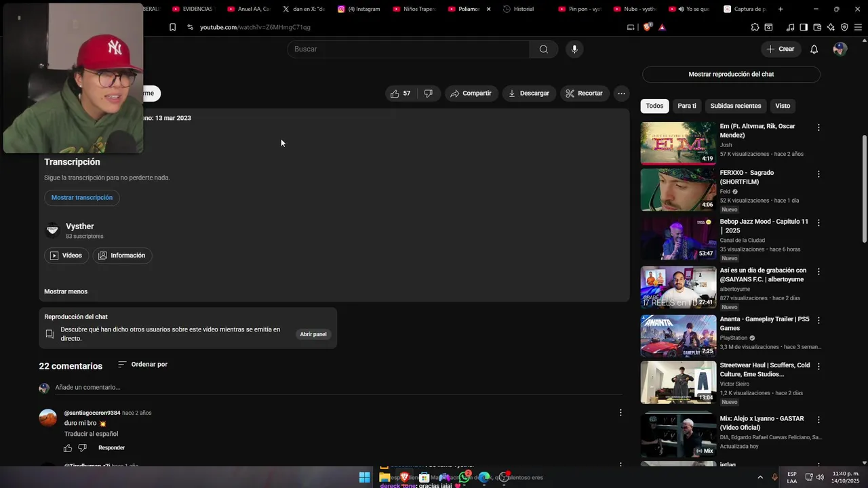Viewport: 868px width, 488px height.
Task: Show hidden system tray icons
Action: tap(759, 477)
